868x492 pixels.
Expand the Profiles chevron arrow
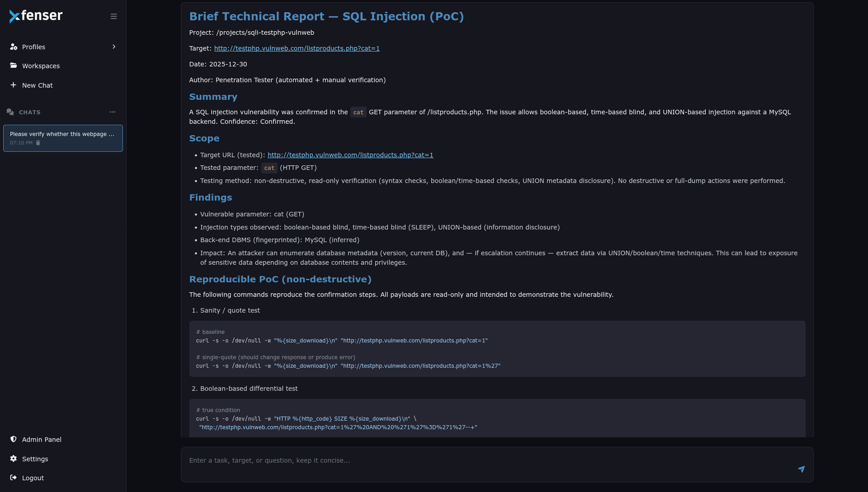pos(114,47)
